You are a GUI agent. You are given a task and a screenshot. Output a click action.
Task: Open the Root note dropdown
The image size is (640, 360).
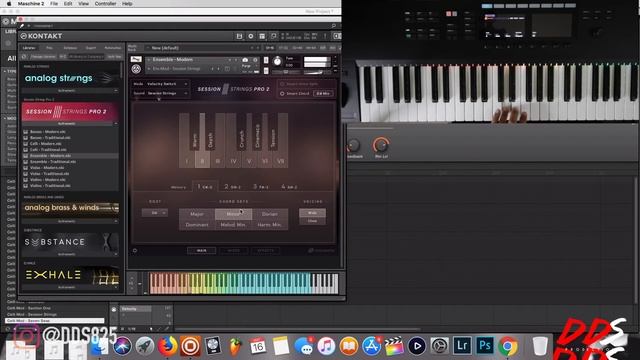click(155, 213)
